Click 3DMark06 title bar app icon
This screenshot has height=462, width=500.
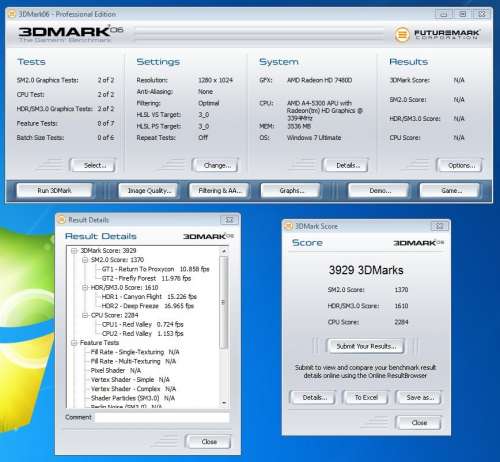[x=12, y=14]
